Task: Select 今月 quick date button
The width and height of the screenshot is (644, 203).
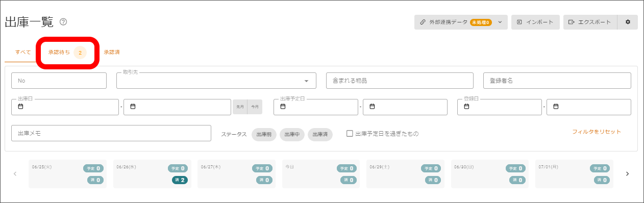Action: coord(255,107)
